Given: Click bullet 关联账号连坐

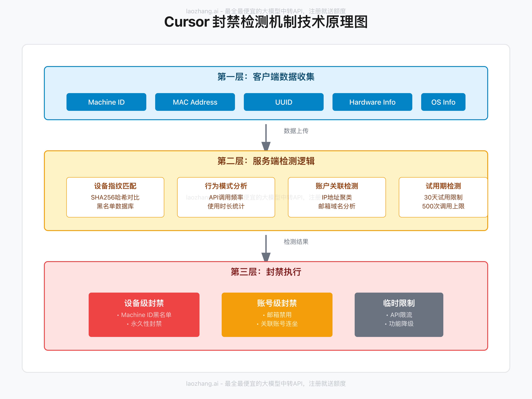Looking at the screenshot, I should pyautogui.click(x=277, y=324).
